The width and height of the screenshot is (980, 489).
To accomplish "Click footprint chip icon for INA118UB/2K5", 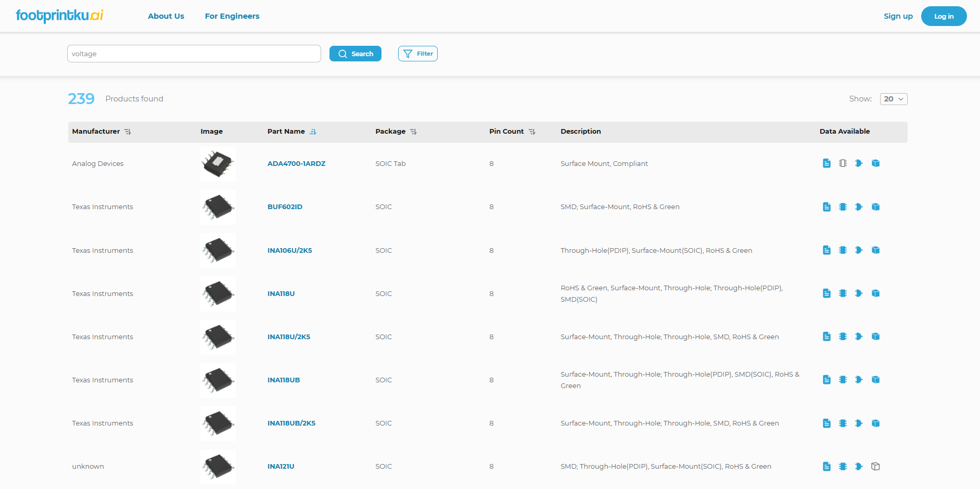I will [843, 423].
